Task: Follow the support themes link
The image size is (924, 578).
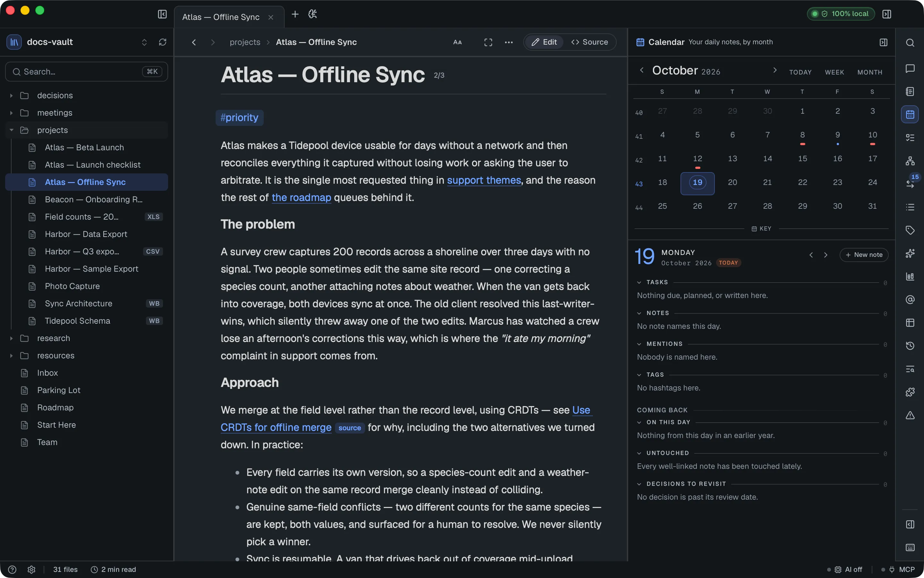Action: [484, 180]
